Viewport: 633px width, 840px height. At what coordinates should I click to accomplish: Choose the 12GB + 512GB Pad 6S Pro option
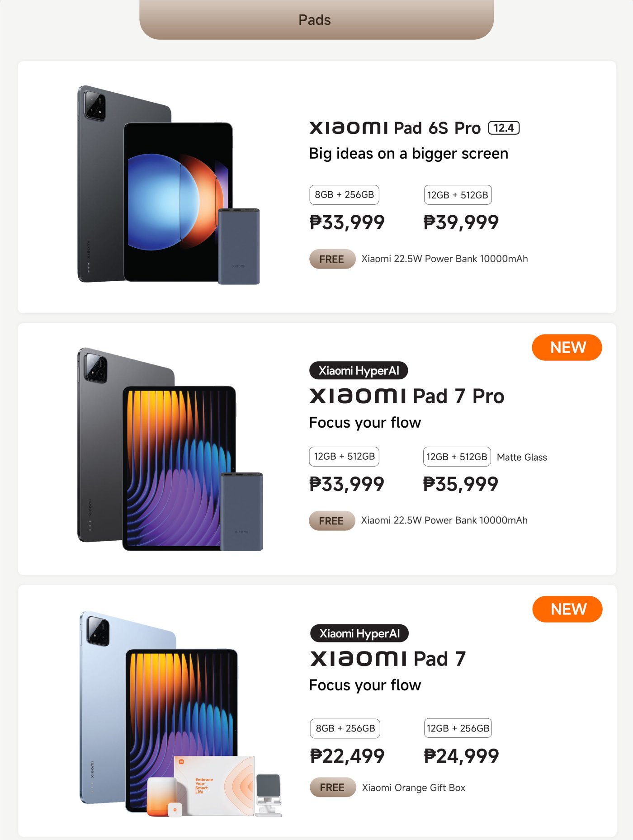click(458, 195)
